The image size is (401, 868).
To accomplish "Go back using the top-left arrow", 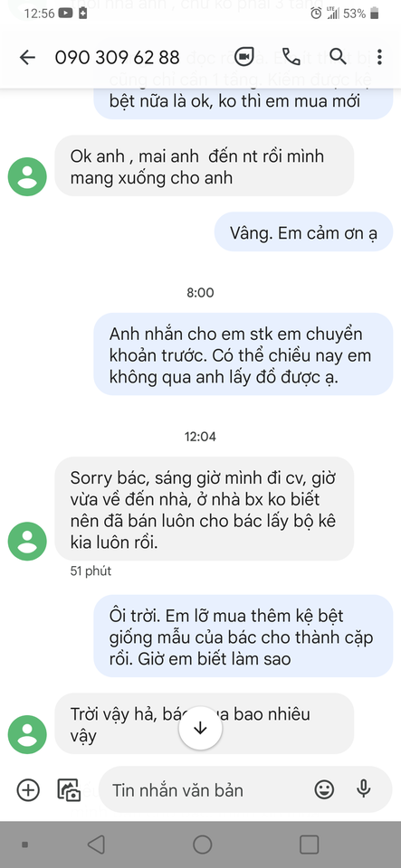I will (x=27, y=57).
